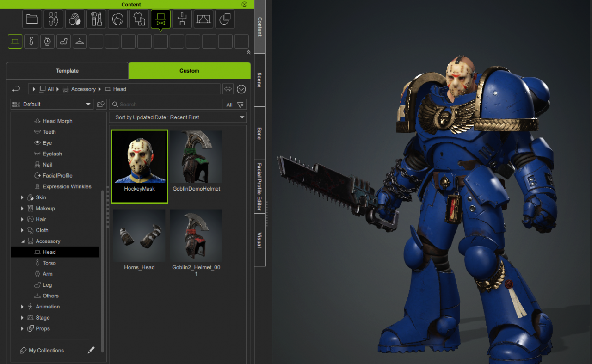Collapse the category icon rows
This screenshot has height=364, width=592.
248,52
